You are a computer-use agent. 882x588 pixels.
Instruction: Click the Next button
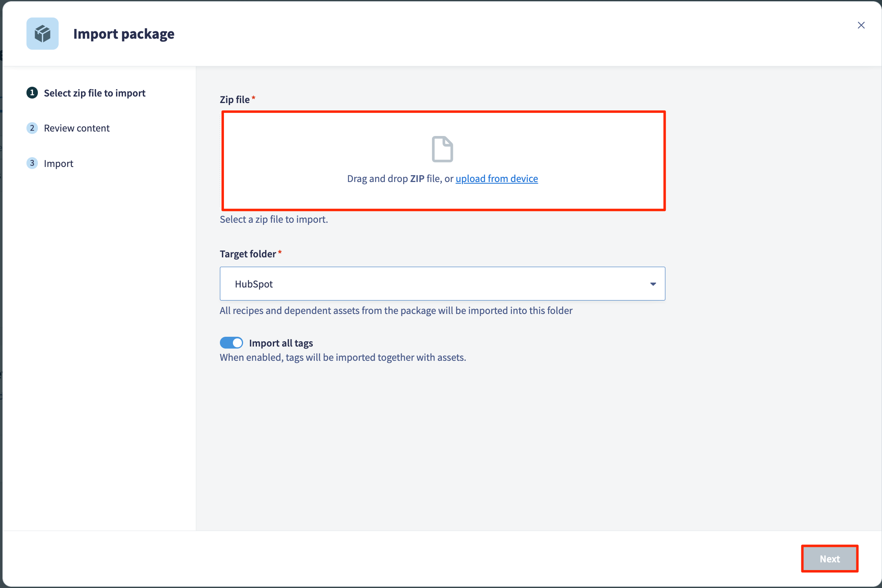click(829, 559)
